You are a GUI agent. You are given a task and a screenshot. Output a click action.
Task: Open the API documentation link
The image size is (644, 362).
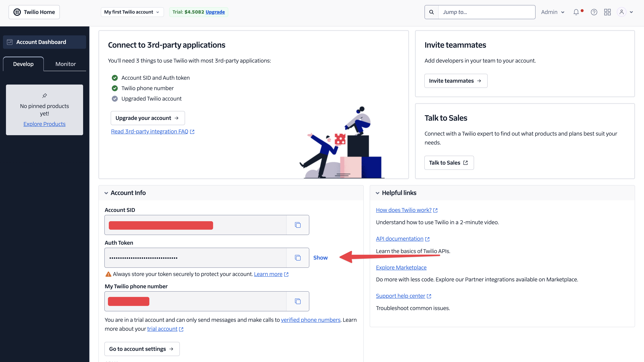400,239
